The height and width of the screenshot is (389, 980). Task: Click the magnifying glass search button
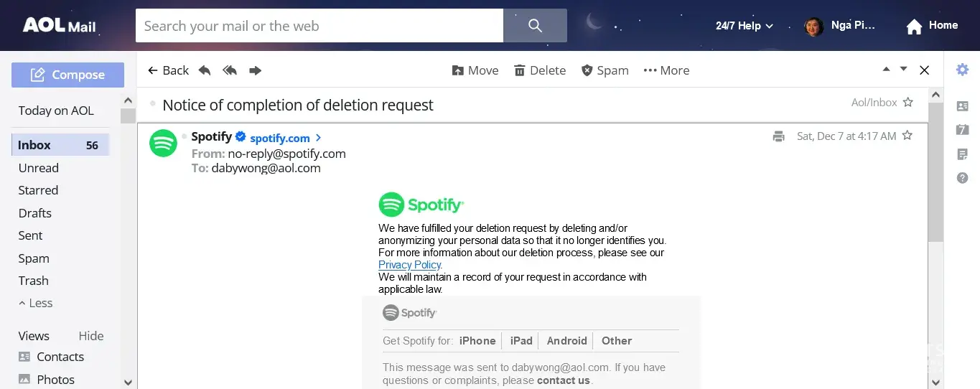pos(535,26)
